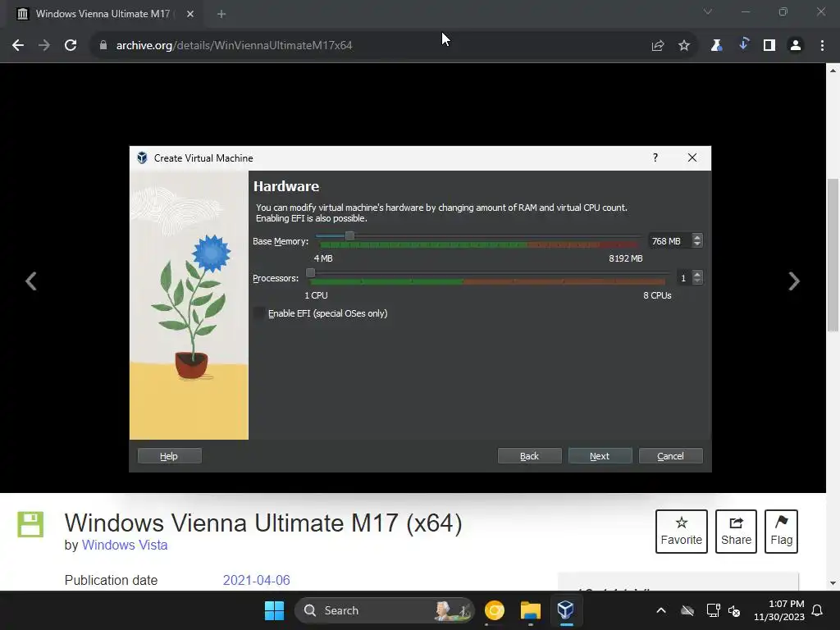Show the previous image in carousel

click(31, 281)
